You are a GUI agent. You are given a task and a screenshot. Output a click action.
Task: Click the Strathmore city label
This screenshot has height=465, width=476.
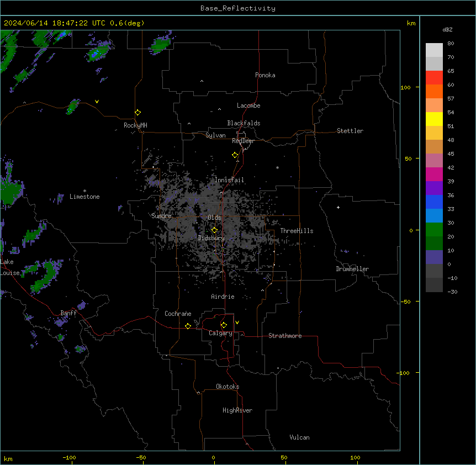(285, 336)
